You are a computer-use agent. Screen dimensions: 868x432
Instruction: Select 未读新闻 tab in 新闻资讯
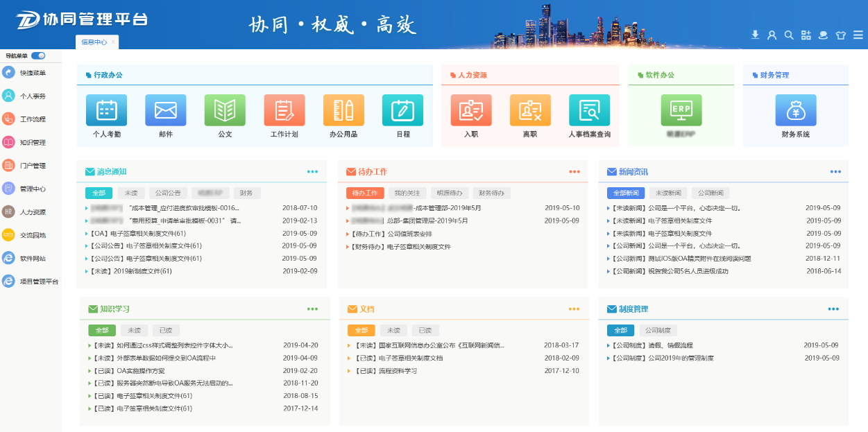pyautogui.click(x=668, y=193)
